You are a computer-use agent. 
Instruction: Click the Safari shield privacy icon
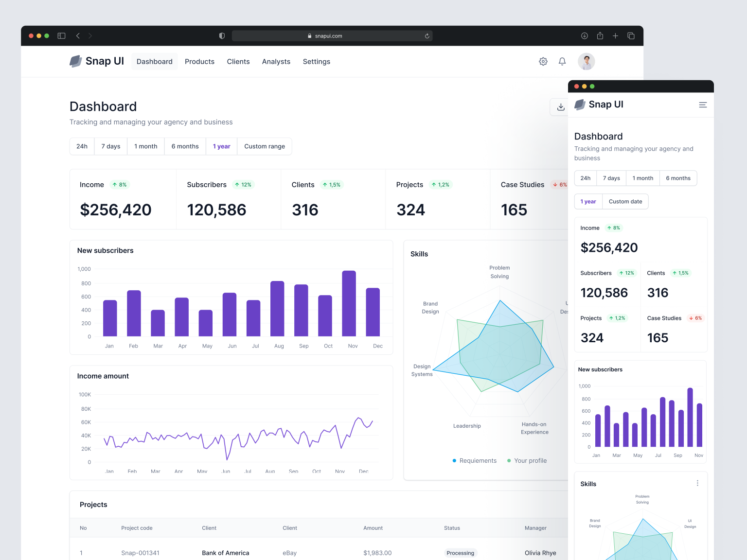(222, 35)
